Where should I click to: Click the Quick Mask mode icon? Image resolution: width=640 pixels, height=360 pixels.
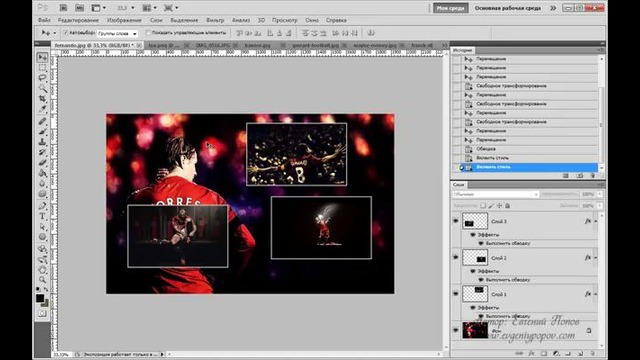pyautogui.click(x=42, y=313)
